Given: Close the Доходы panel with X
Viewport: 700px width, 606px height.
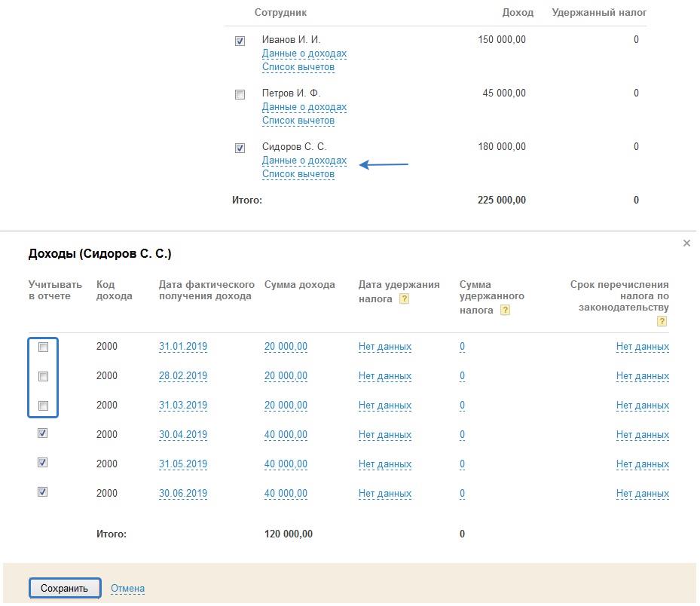Looking at the screenshot, I should (686, 243).
